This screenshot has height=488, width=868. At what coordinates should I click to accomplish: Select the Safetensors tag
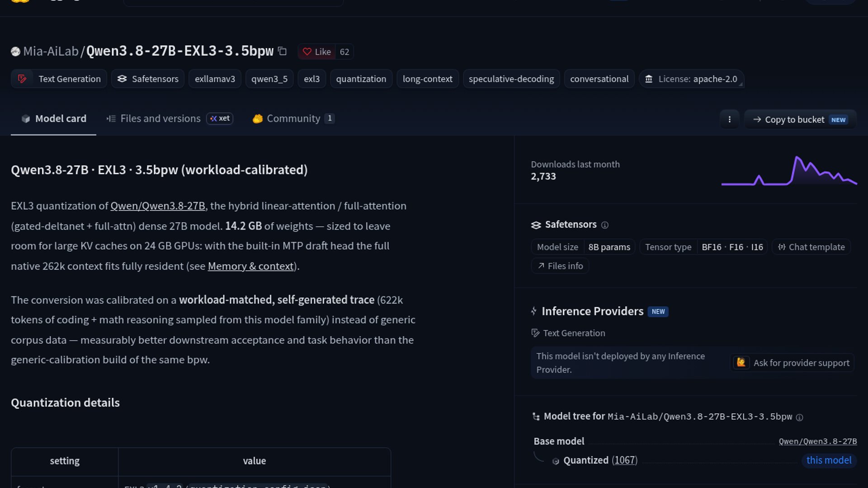click(148, 79)
